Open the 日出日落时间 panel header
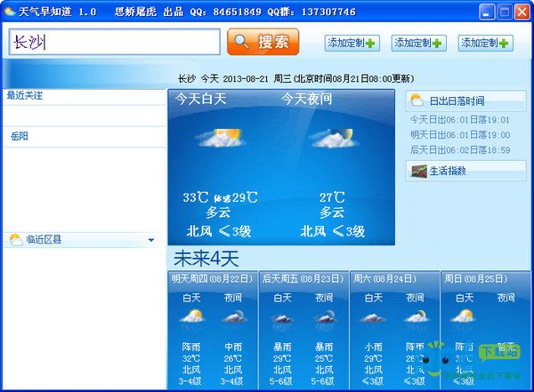This screenshot has width=534, height=392. pyautogui.click(x=465, y=100)
